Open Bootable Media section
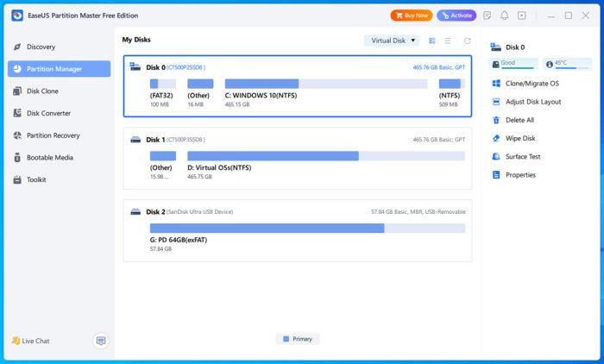604x364 pixels. tap(59, 158)
